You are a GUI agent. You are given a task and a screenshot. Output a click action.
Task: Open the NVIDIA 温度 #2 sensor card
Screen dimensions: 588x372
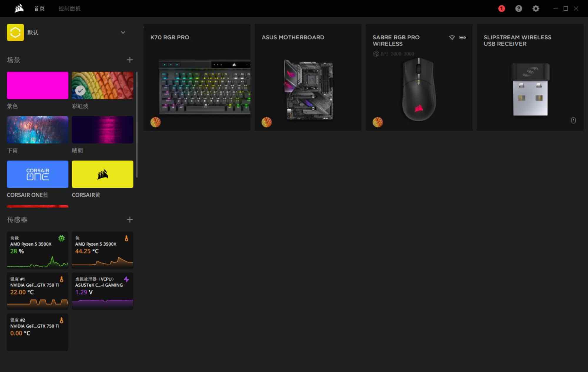[x=38, y=332]
